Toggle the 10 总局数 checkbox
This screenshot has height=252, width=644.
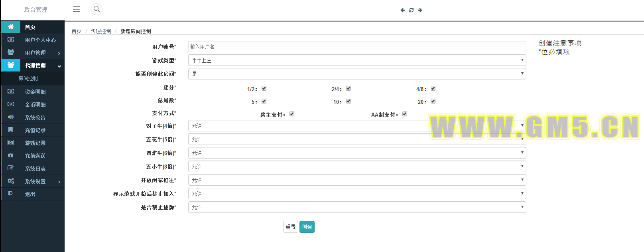[x=349, y=101]
